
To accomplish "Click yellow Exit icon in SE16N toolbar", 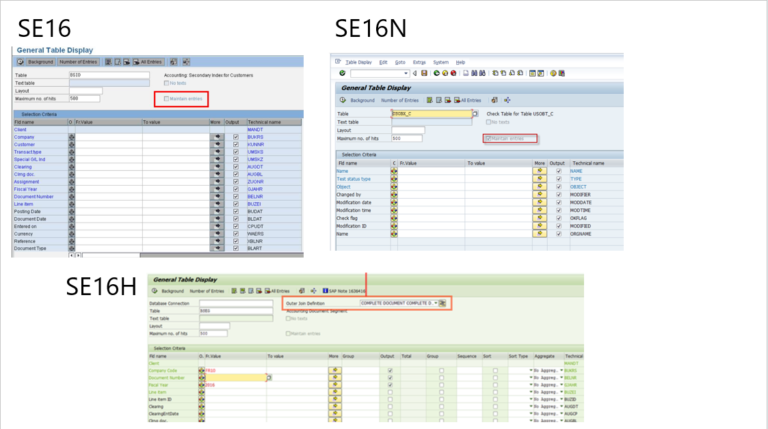I will pyautogui.click(x=445, y=73).
